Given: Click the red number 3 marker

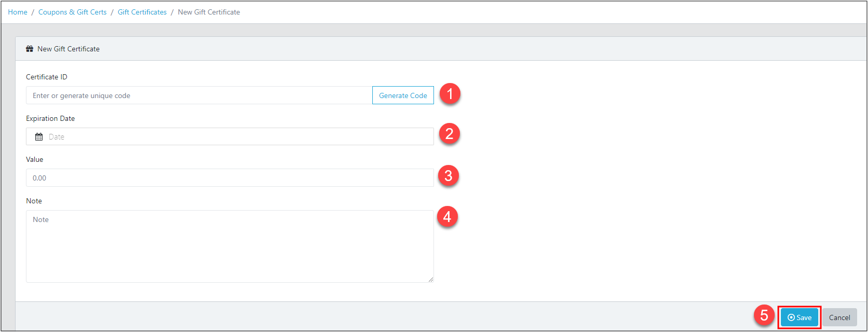Looking at the screenshot, I should (449, 175).
